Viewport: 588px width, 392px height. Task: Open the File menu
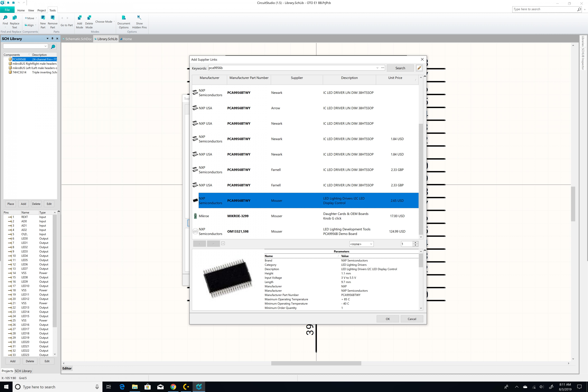(x=7, y=10)
